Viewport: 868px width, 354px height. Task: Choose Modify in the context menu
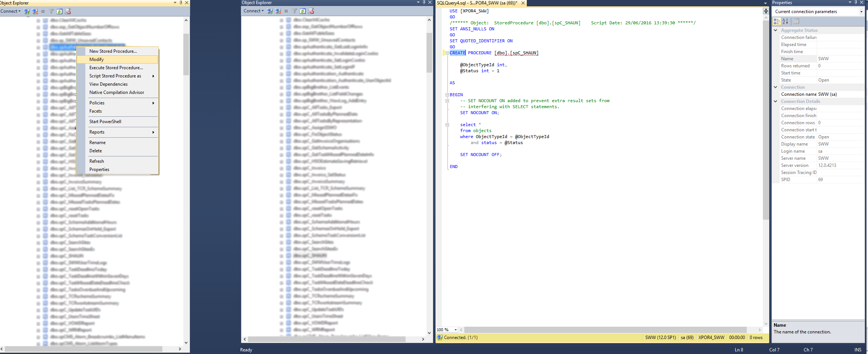(x=117, y=59)
